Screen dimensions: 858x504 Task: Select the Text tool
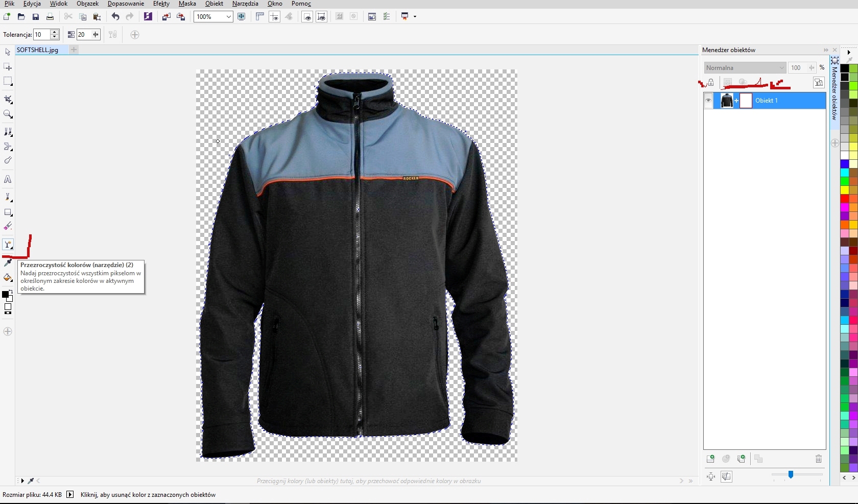tap(8, 179)
